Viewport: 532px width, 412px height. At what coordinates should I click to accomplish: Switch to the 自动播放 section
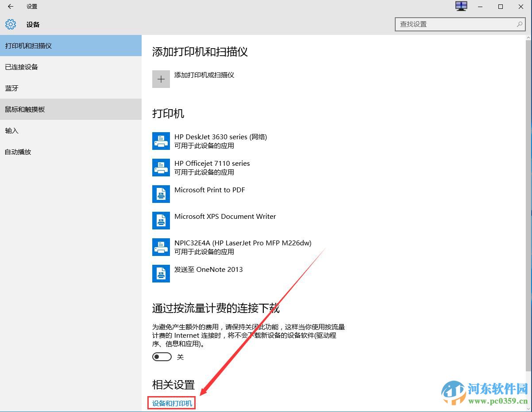tap(17, 152)
